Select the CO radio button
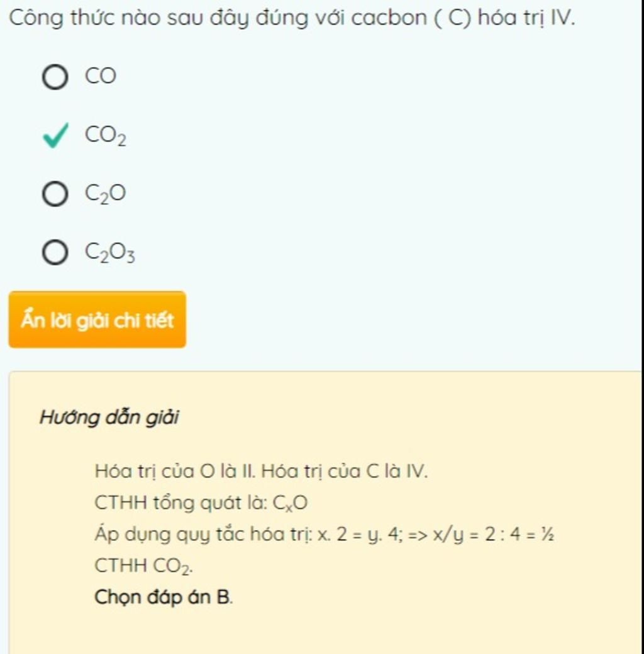Viewport: 644px width, 654px height. point(55,77)
